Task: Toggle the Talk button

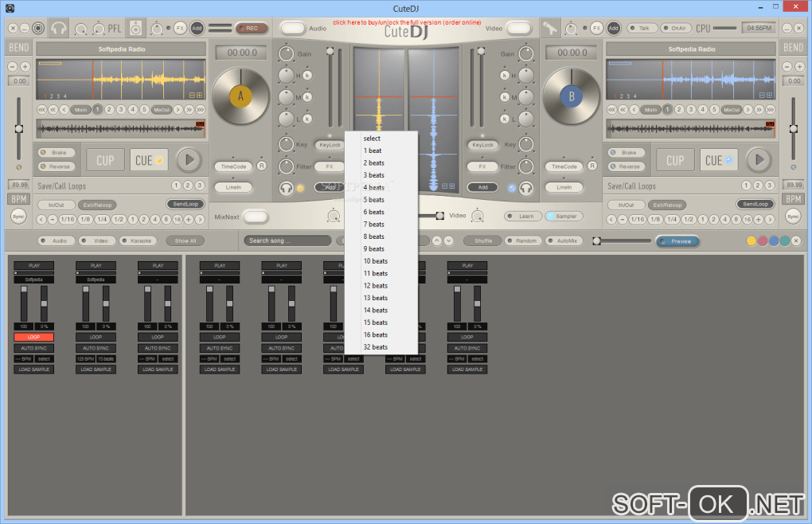Action: tap(642, 29)
